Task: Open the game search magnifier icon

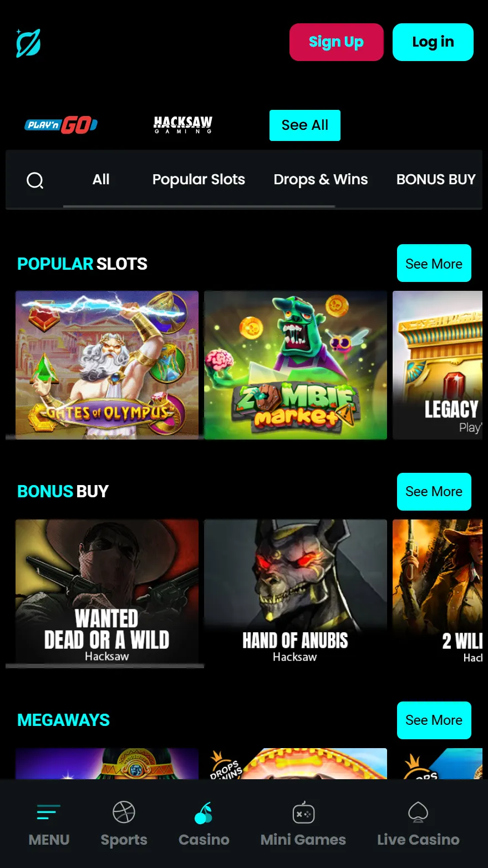Action: tap(35, 180)
